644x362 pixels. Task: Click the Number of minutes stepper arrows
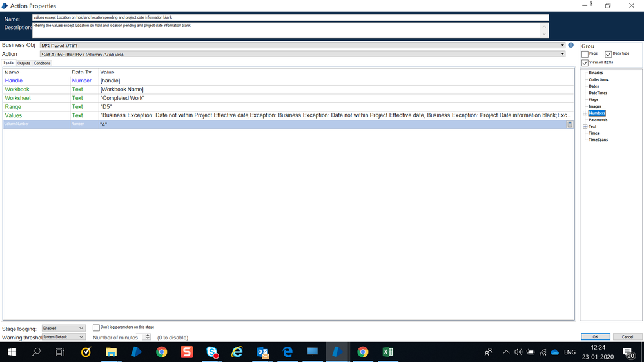tap(148, 336)
